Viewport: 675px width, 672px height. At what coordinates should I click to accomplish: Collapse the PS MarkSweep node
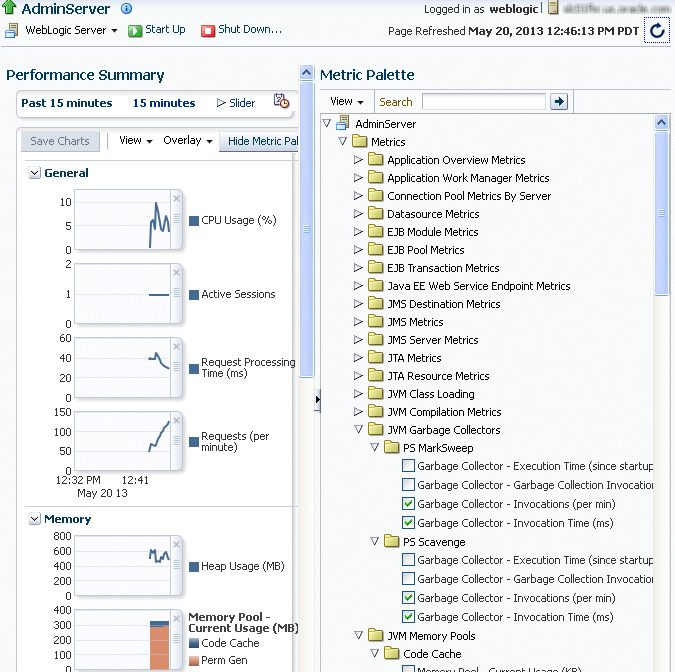click(x=375, y=447)
